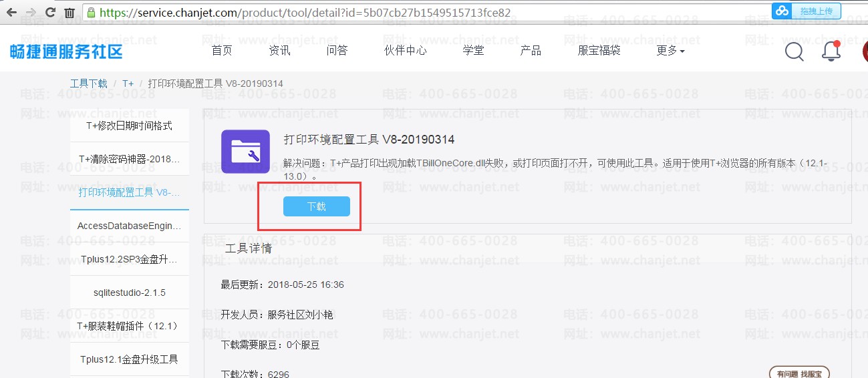Click the 下载需要服豆：0个服豆 text
Viewport: 868px width, 378px height.
pos(271,345)
